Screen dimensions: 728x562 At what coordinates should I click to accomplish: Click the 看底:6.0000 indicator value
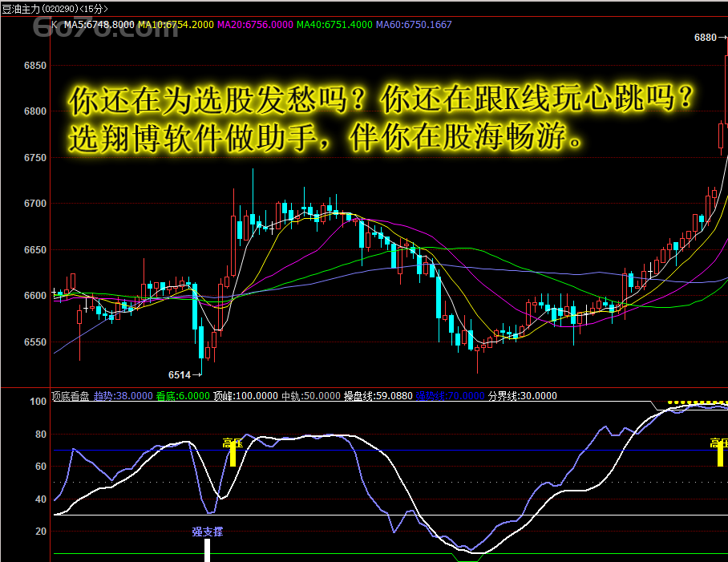[x=183, y=396]
